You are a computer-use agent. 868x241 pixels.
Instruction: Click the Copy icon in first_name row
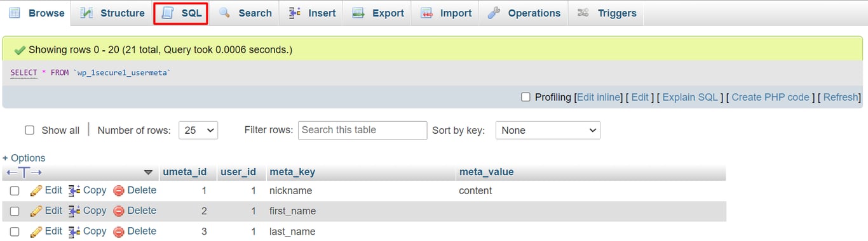[x=74, y=211]
